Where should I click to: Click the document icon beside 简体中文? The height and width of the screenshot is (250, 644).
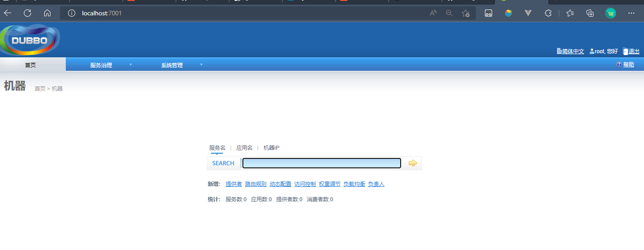[559, 51]
